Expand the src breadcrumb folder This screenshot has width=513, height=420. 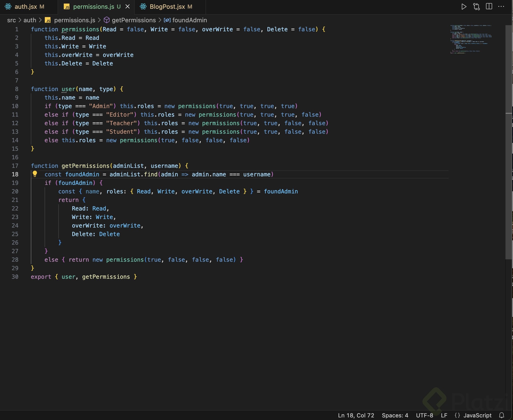tap(11, 20)
